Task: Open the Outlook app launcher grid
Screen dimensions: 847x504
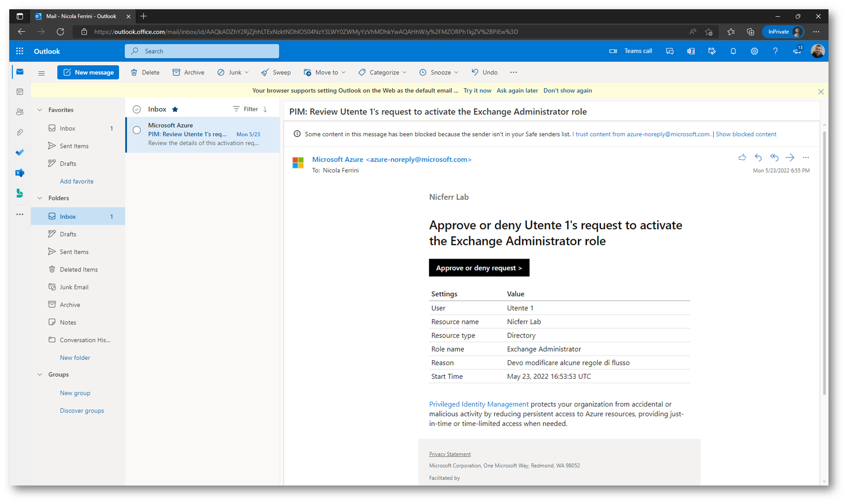Action: (20, 51)
